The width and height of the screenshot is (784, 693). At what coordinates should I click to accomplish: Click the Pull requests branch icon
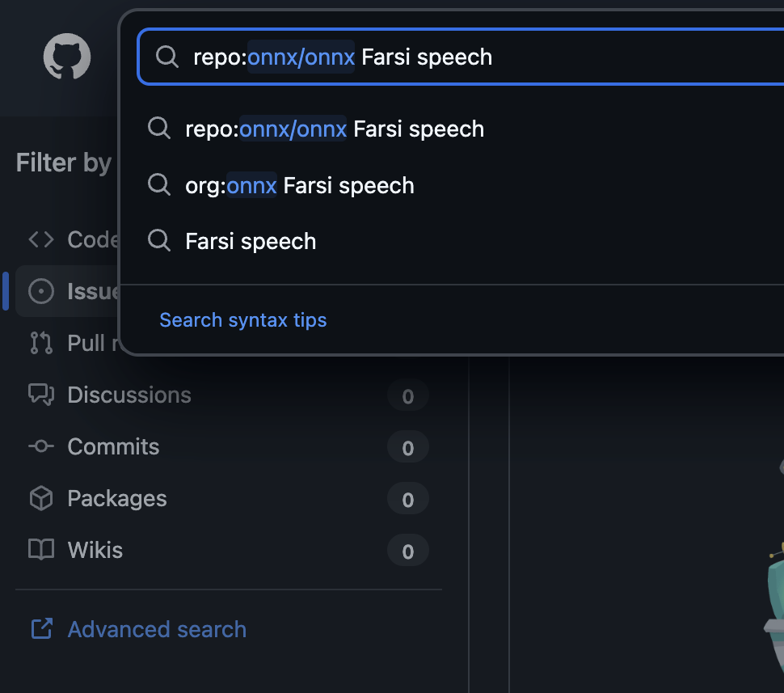click(41, 343)
